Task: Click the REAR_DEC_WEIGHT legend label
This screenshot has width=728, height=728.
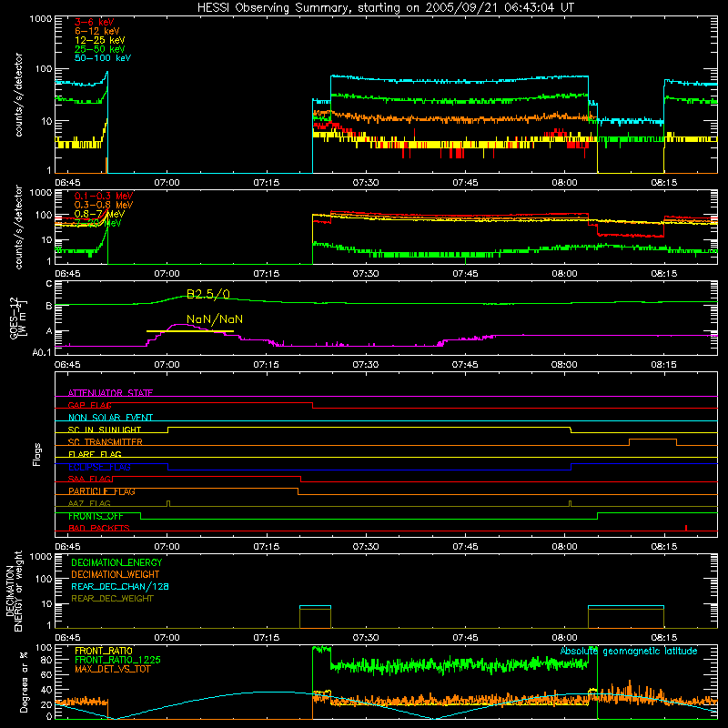Action: click(112, 599)
